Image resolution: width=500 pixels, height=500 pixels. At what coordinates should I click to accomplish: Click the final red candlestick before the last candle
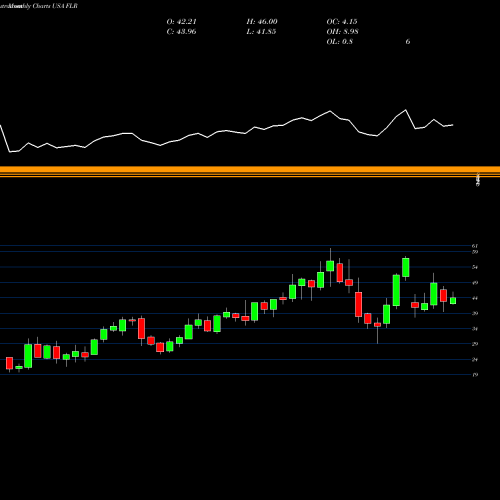tap(443, 296)
